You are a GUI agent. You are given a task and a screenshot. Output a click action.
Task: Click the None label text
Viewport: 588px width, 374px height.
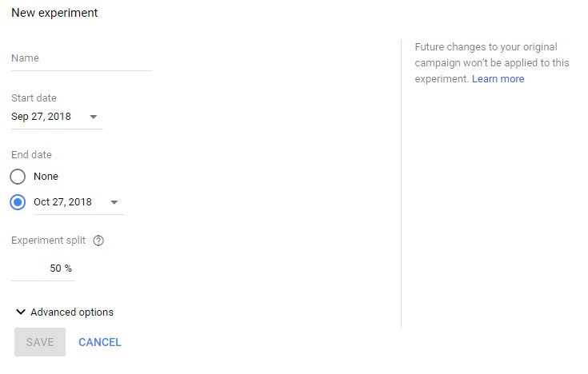pos(46,177)
